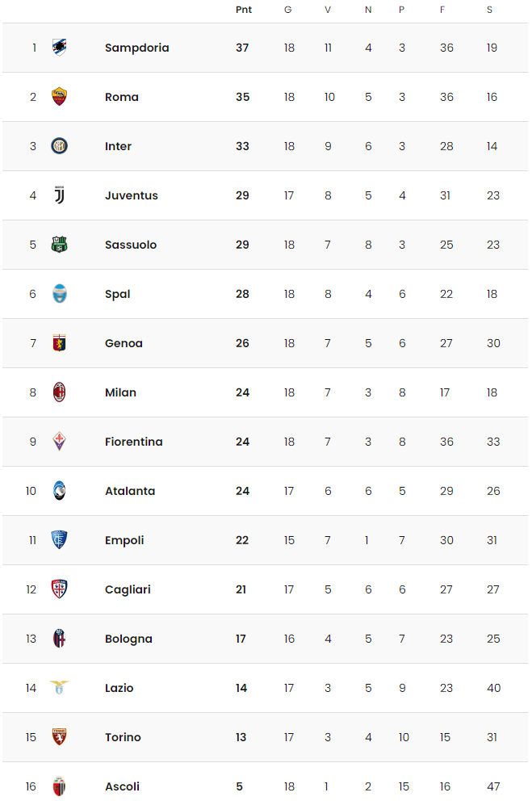Sort by the Pnt column header

[244, 10]
